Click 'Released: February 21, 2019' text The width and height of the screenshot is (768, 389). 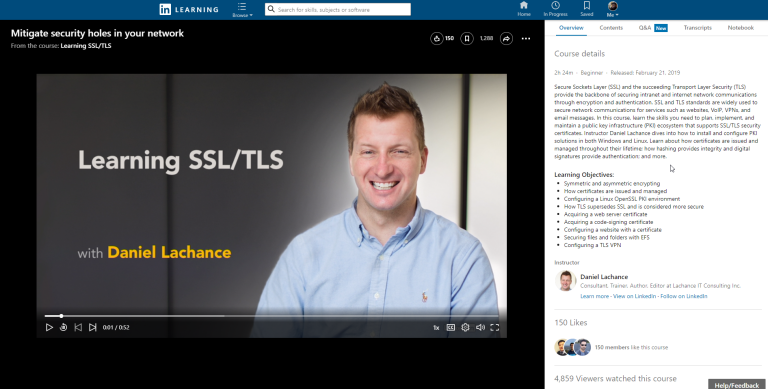[645, 73]
